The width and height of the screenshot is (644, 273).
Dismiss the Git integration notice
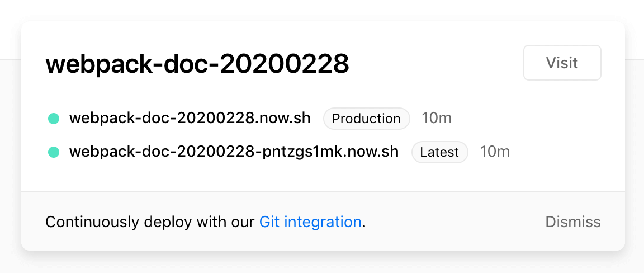pyautogui.click(x=572, y=222)
